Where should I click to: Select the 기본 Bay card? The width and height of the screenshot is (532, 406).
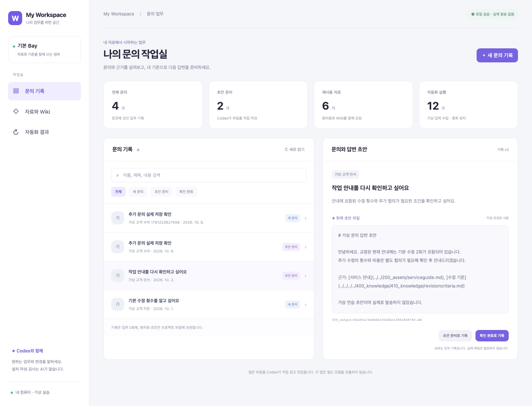click(x=44, y=49)
